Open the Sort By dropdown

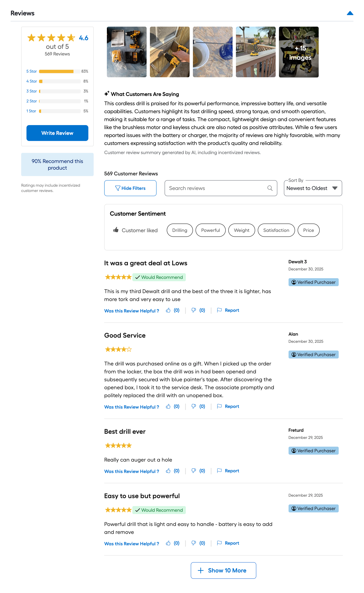313,188
